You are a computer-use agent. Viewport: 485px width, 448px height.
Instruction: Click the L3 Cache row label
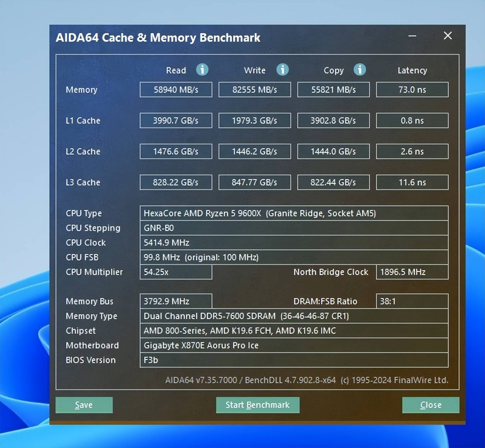83,182
